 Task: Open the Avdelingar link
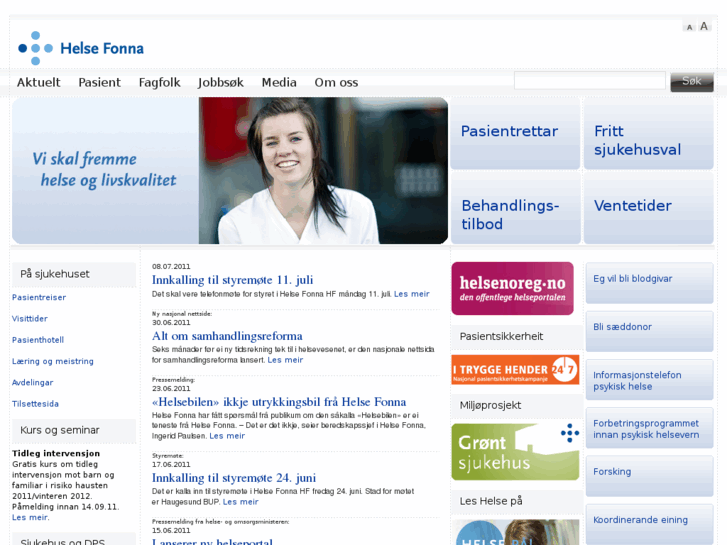click(x=32, y=383)
